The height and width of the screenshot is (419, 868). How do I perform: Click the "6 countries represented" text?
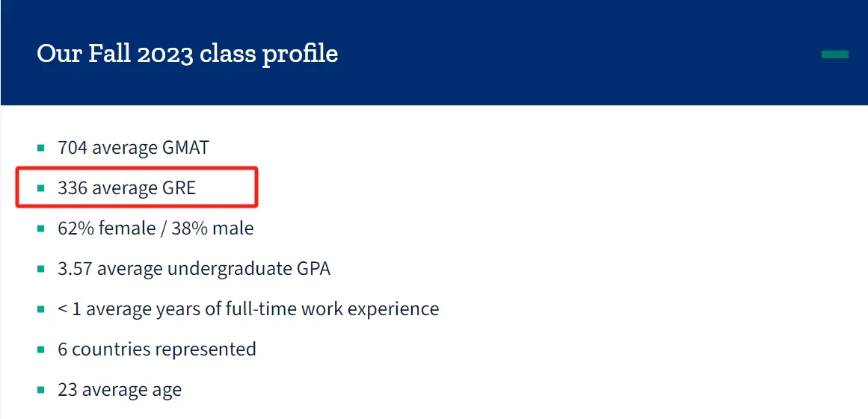(x=157, y=350)
